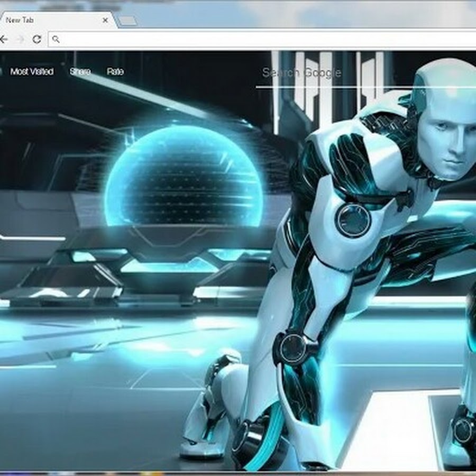Close the New Tab tab
This screenshot has width=476, height=476.
point(105,20)
